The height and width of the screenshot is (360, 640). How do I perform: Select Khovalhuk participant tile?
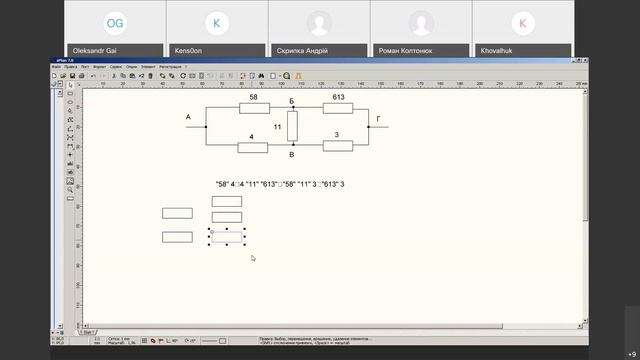(523, 29)
